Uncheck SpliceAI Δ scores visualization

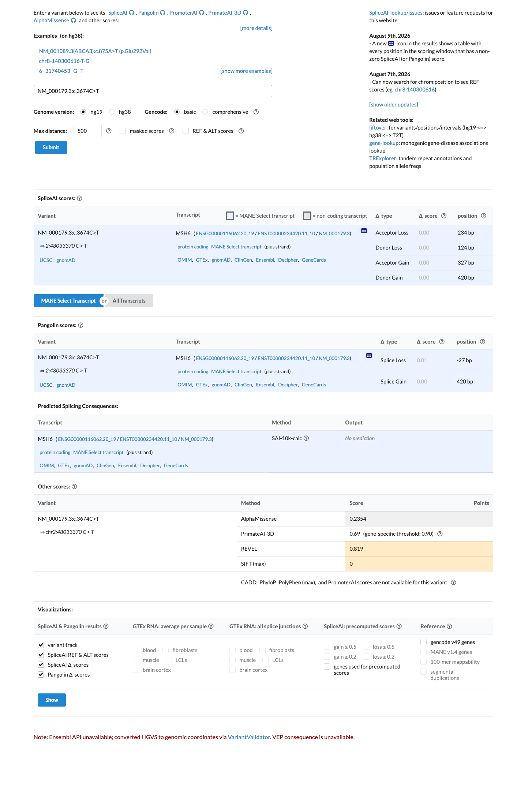pyautogui.click(x=41, y=665)
